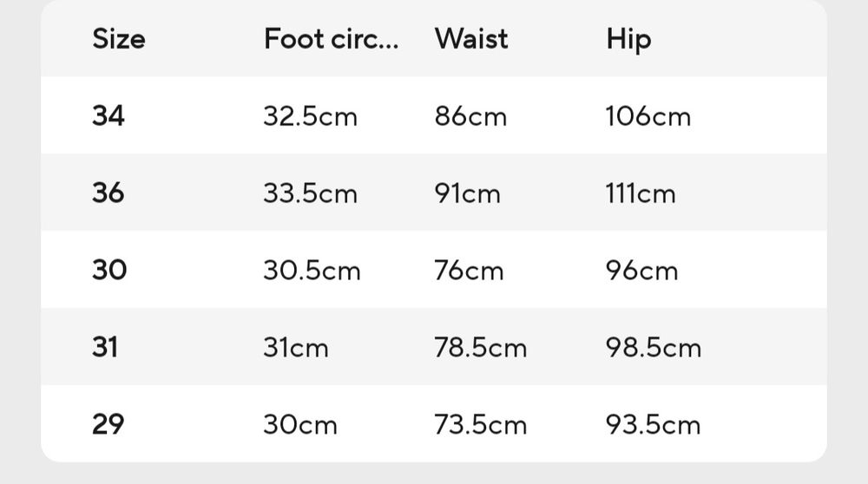Pick size 31 in the table
The height and width of the screenshot is (484, 868).
pyautogui.click(x=105, y=347)
